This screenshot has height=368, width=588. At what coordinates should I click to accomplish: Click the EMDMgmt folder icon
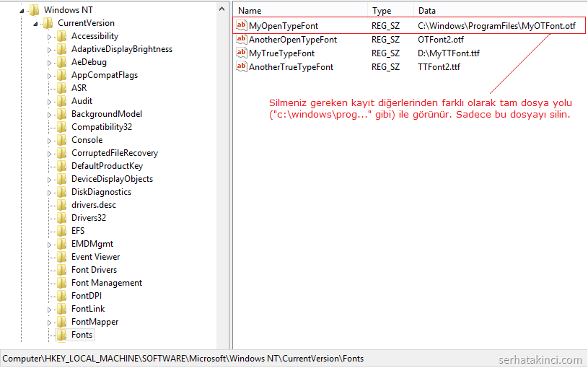[62, 244]
